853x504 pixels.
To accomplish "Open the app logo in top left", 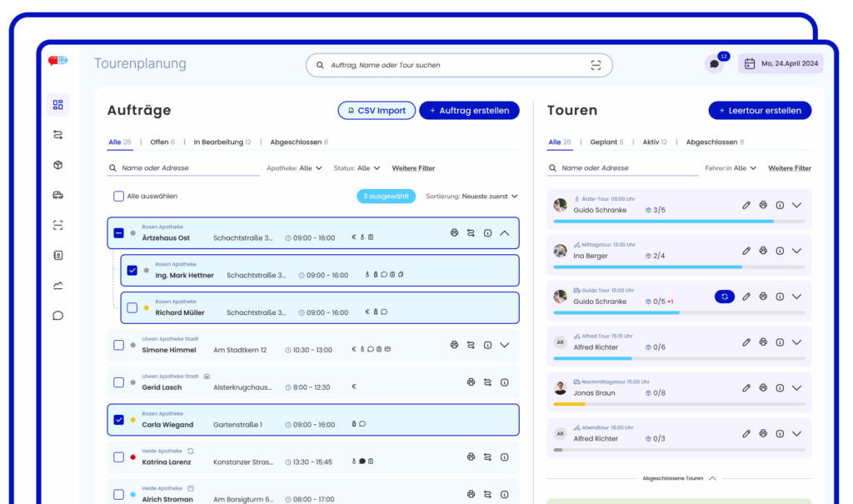I will pyautogui.click(x=57, y=61).
